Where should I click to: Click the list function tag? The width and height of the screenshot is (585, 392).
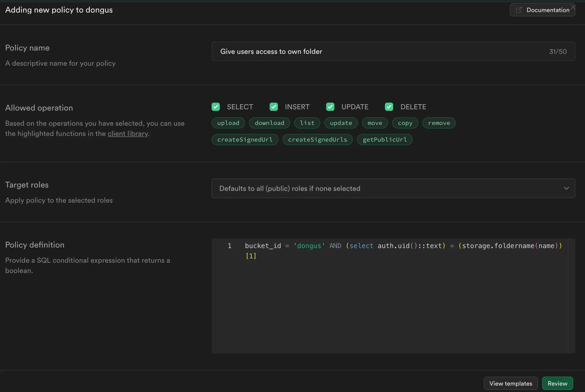tap(307, 123)
